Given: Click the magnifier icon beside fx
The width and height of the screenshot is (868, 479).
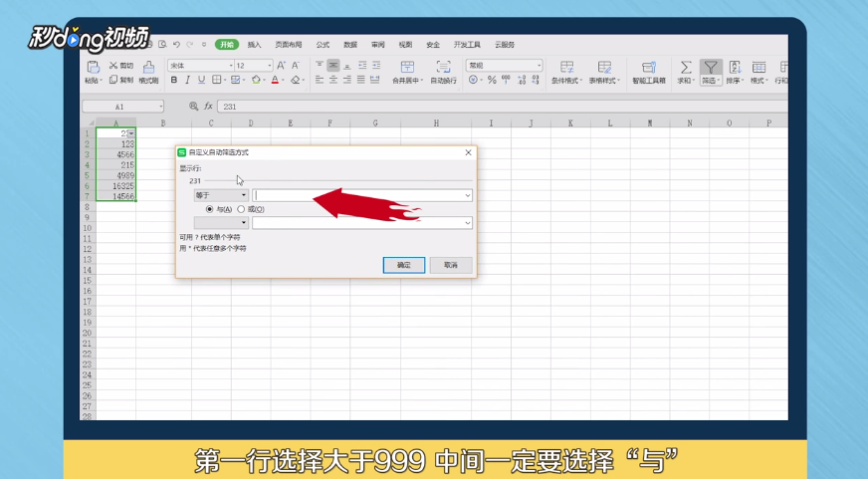Looking at the screenshot, I should (193, 106).
